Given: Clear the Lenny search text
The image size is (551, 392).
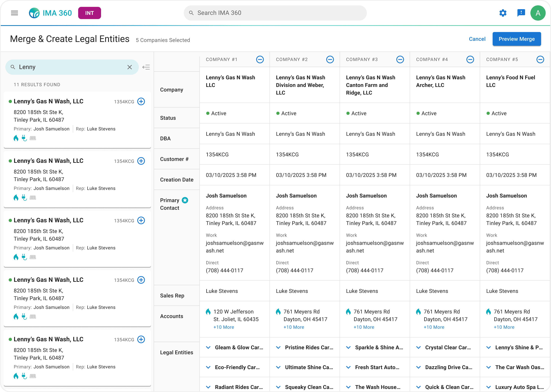Looking at the screenshot, I should (x=130, y=67).
